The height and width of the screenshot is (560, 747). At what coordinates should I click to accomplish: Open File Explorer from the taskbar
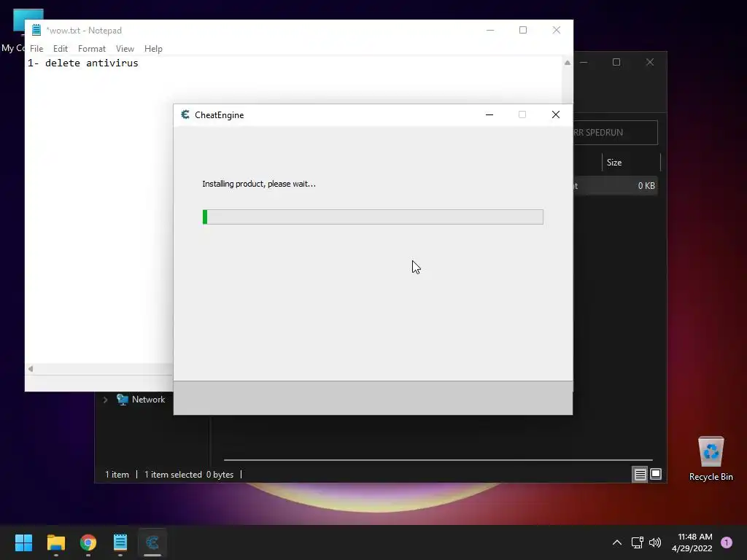55,542
